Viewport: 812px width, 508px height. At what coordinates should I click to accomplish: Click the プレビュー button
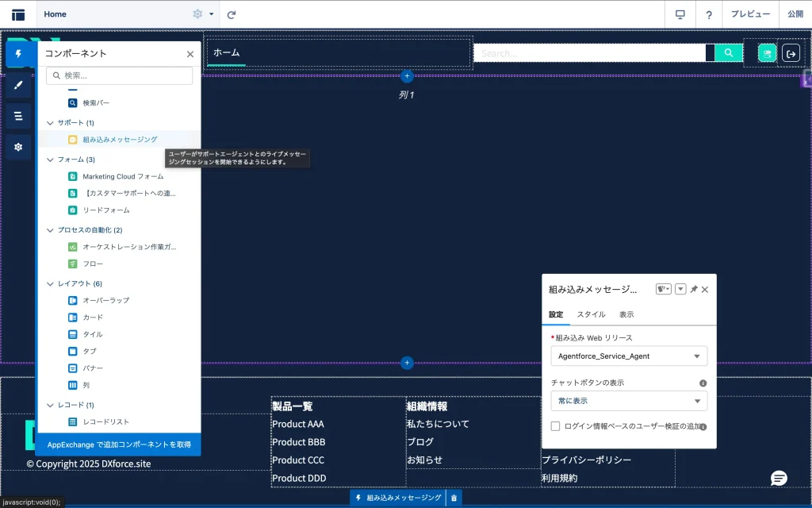[x=749, y=14]
